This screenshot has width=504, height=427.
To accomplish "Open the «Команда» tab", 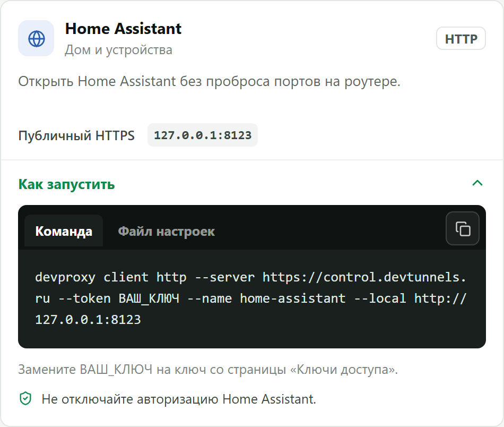I will pyautogui.click(x=64, y=231).
